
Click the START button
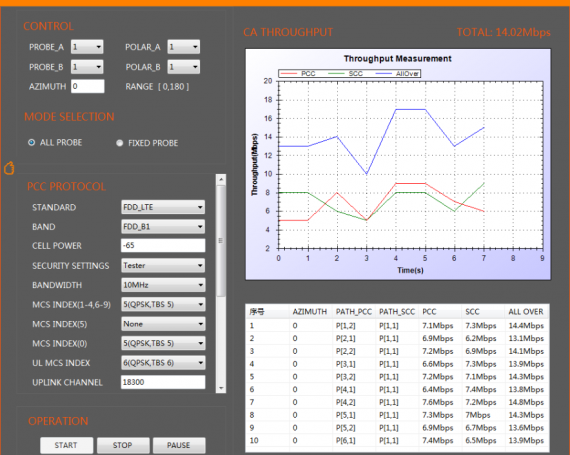66,445
